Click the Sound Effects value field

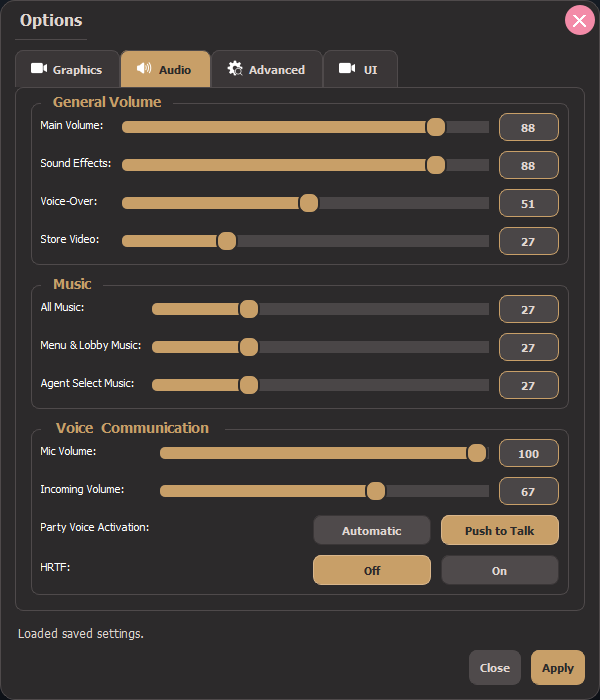pos(529,165)
